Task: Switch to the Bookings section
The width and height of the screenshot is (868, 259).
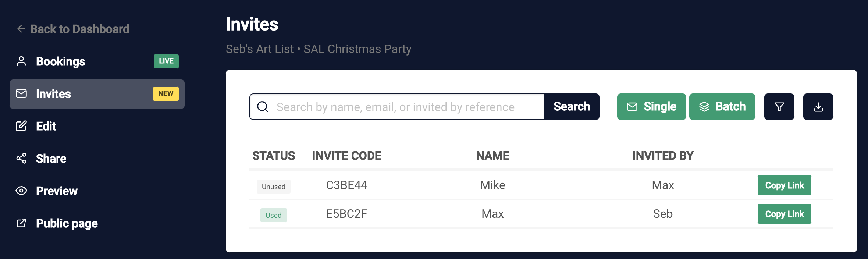Action: pyautogui.click(x=61, y=61)
